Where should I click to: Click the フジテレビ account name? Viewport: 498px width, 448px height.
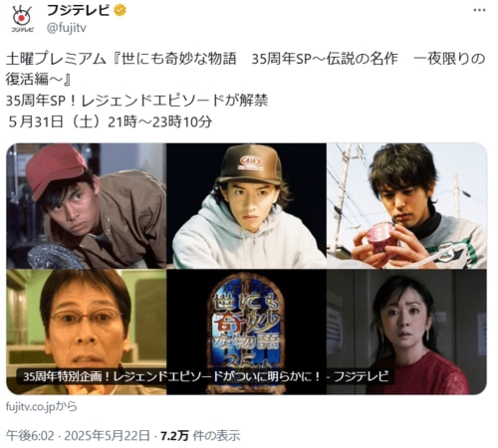(78, 11)
